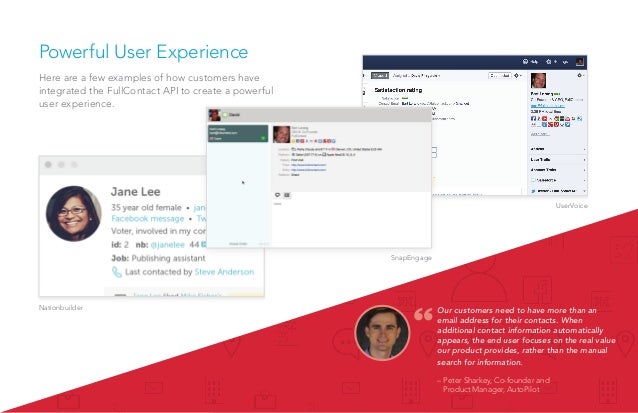
Task: Open the second blue URL in SnapEngage's visitor details
Action: click(308, 170)
